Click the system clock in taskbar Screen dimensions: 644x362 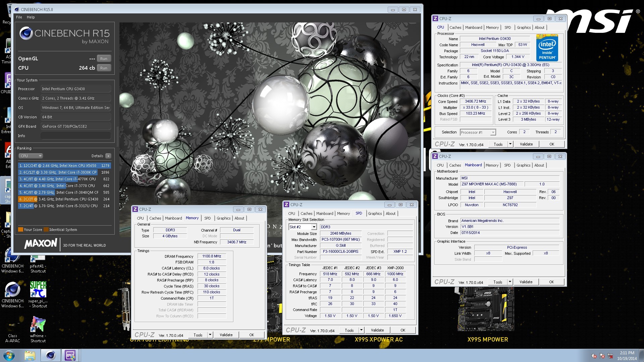click(x=627, y=355)
